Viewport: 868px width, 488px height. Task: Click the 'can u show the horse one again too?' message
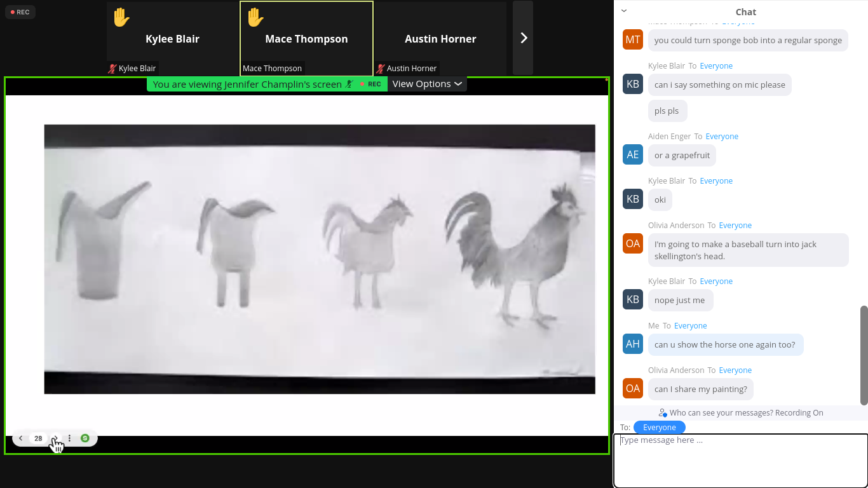[x=726, y=344]
